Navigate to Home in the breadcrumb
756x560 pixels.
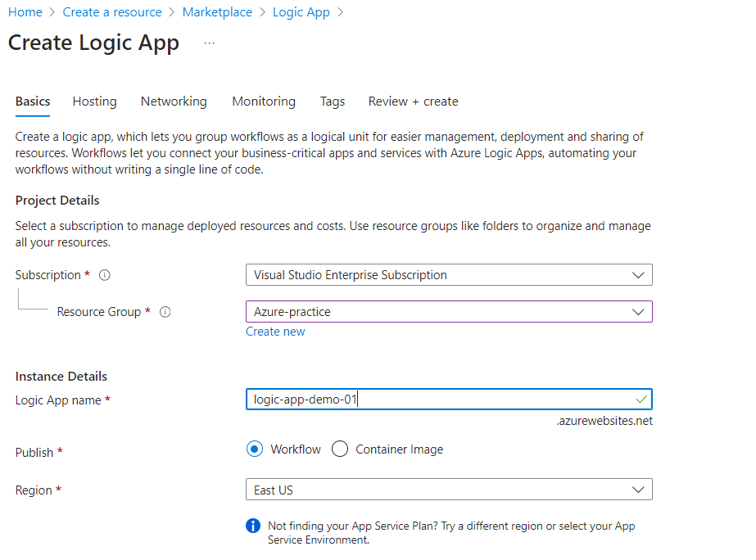pyautogui.click(x=25, y=12)
